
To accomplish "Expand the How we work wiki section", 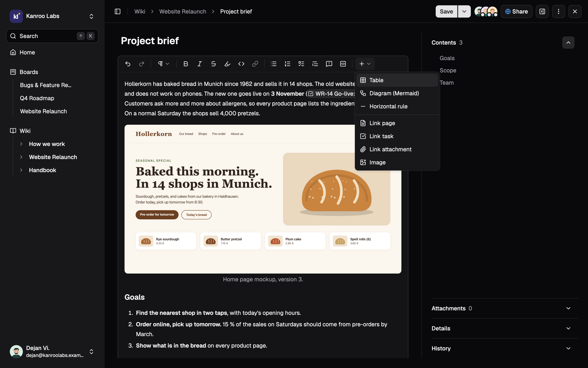I will pos(21,144).
